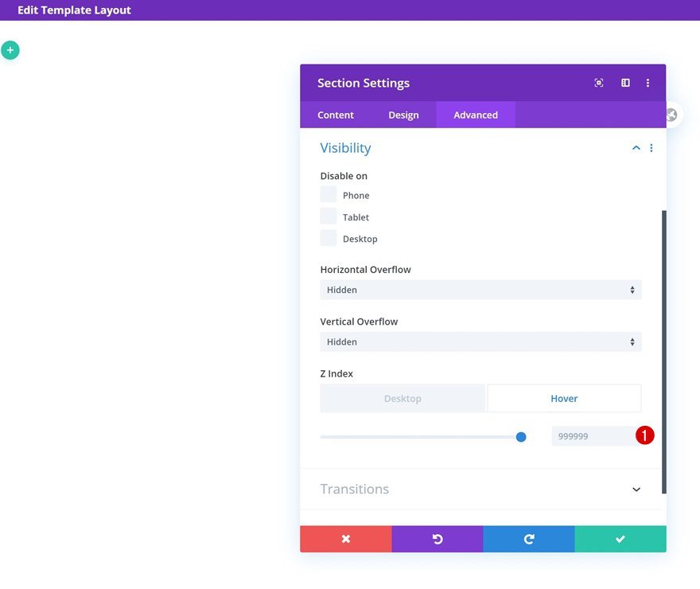Save changes with the green checkmark
Screen dimensions: 700x589
tap(620, 539)
